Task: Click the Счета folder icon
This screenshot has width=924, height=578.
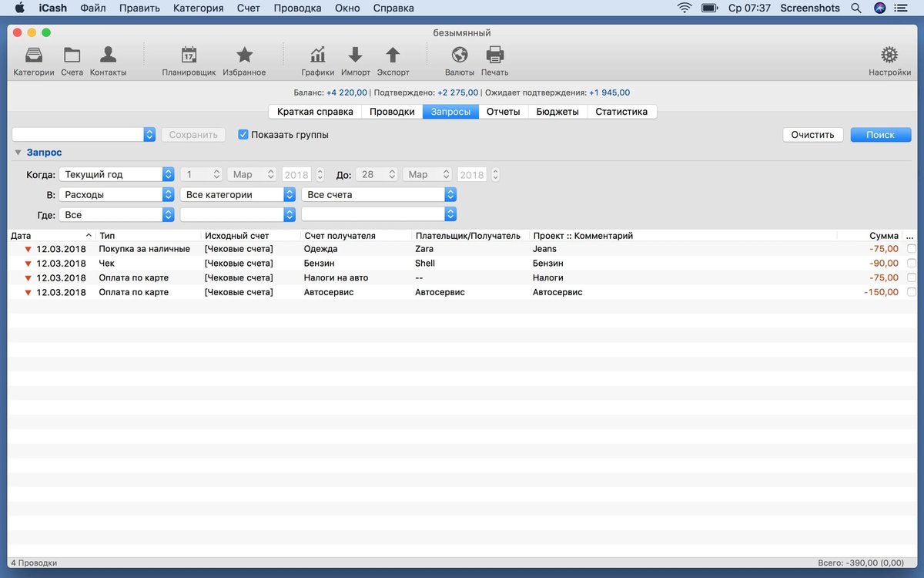Action: 72,55
